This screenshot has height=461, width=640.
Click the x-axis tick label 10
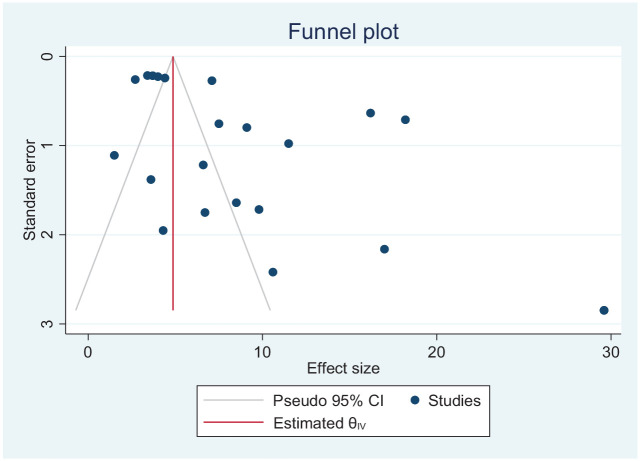point(263,350)
